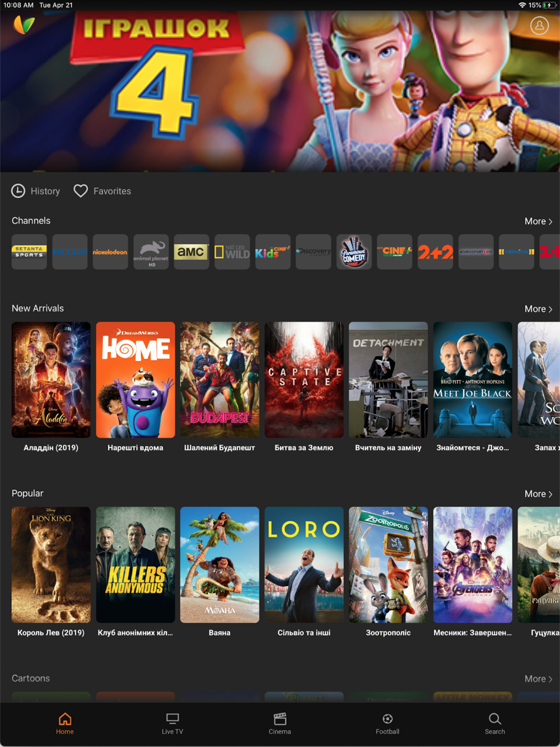Open the Killers Anonymous poster
Image resolution: width=560 pixels, height=747 pixels.
136,565
